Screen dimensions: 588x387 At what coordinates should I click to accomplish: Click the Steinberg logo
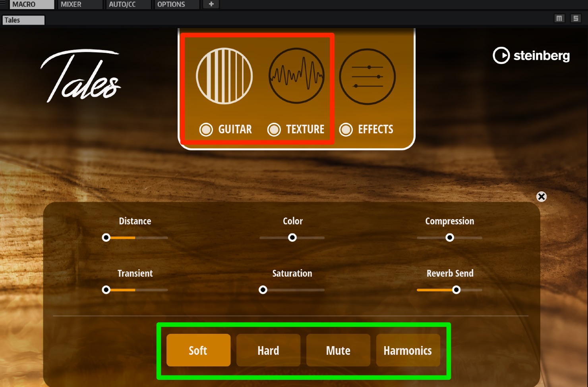tap(531, 56)
